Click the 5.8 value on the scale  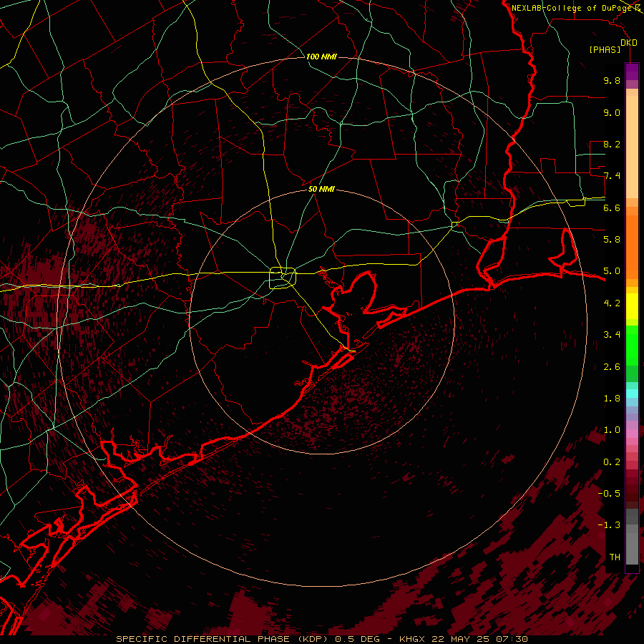[x=612, y=240]
